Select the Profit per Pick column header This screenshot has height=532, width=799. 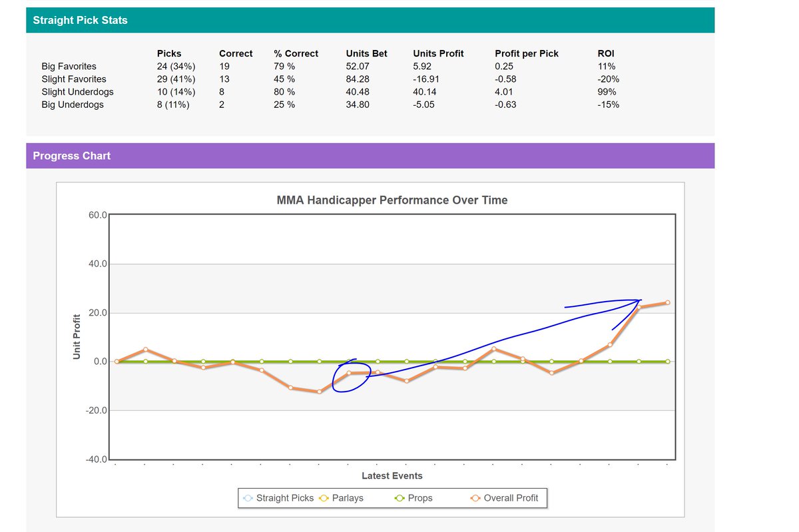point(527,53)
